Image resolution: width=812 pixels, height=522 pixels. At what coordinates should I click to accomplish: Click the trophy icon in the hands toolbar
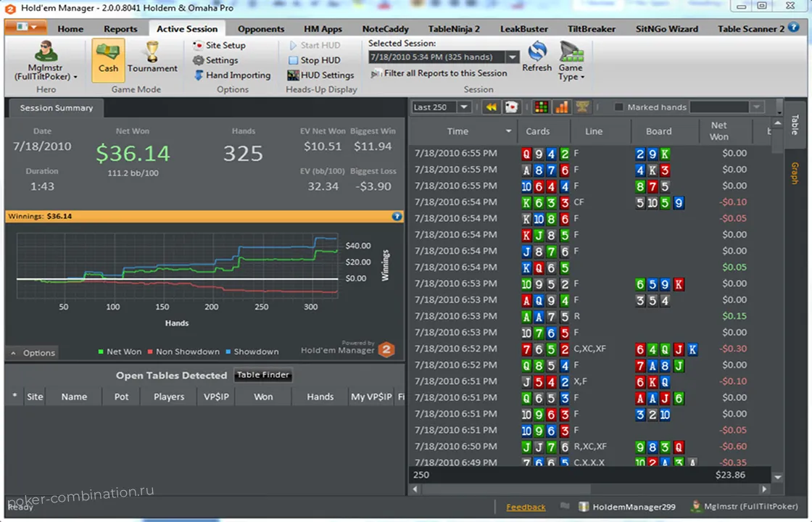point(581,107)
